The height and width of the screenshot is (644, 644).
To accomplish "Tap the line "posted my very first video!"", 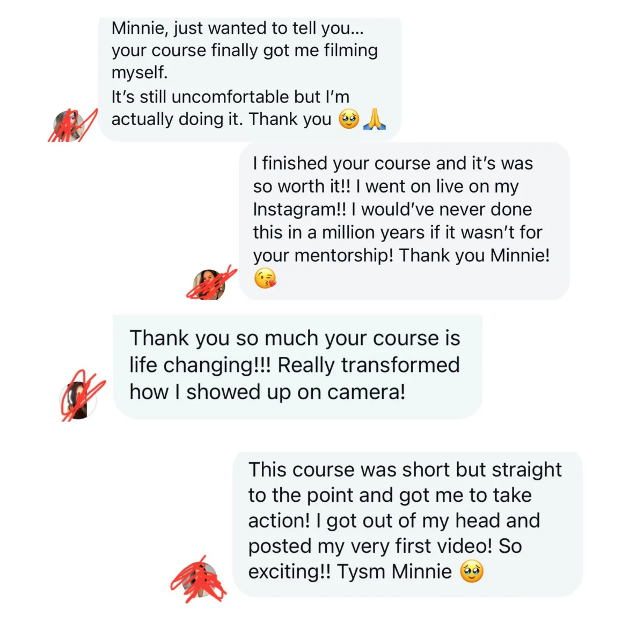I will pos(370,546).
